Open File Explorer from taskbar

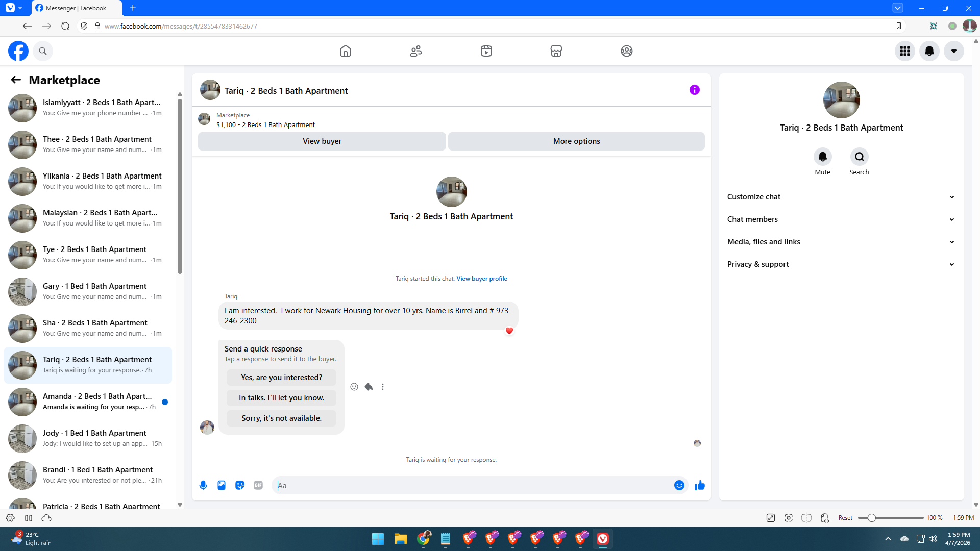[x=400, y=539]
